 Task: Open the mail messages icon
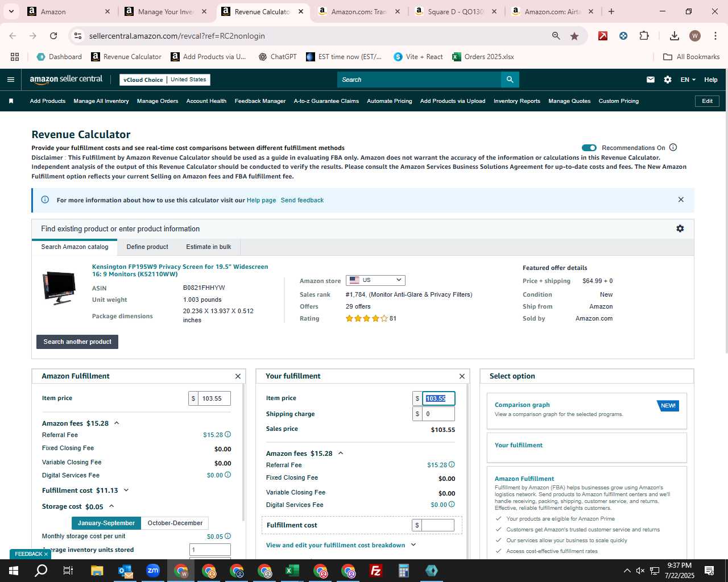pos(651,80)
